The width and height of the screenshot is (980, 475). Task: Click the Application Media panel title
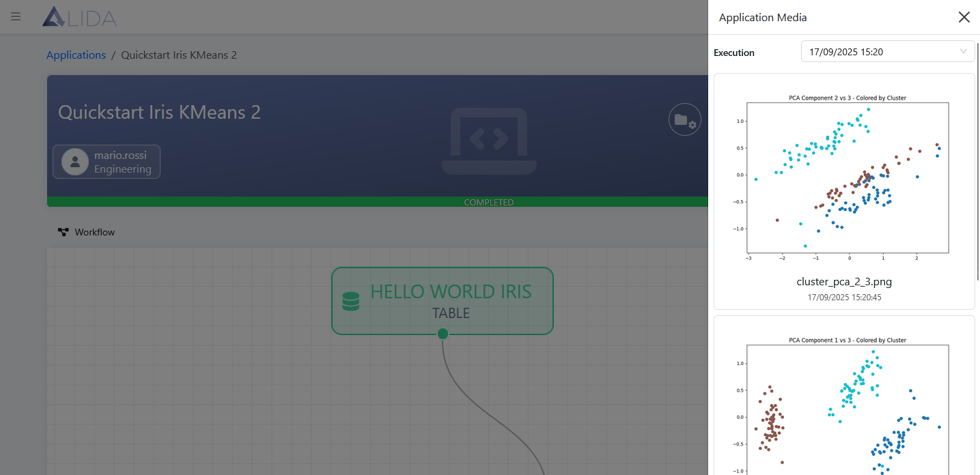pyautogui.click(x=763, y=18)
